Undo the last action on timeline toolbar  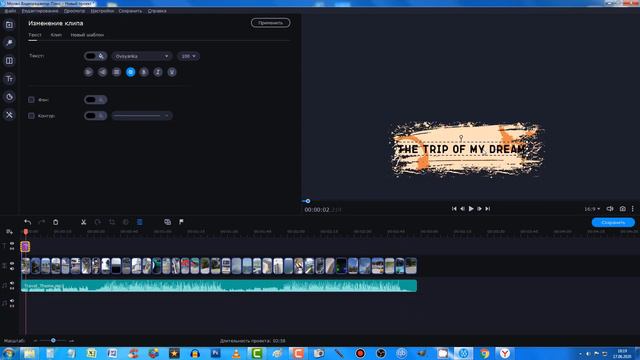(27, 222)
